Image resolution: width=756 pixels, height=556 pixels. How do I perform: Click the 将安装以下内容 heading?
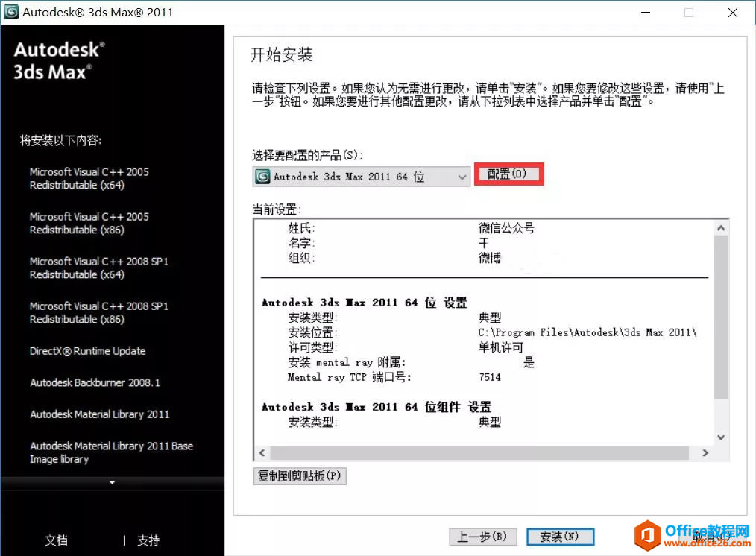click(60, 140)
